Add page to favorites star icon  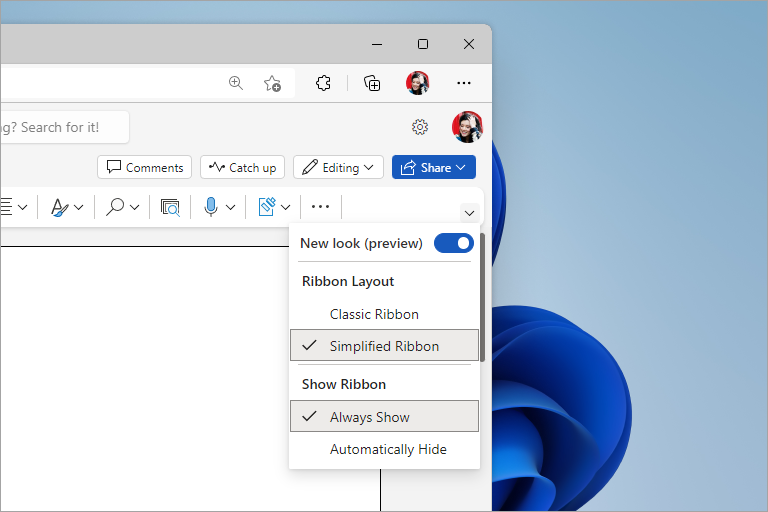[x=272, y=83]
